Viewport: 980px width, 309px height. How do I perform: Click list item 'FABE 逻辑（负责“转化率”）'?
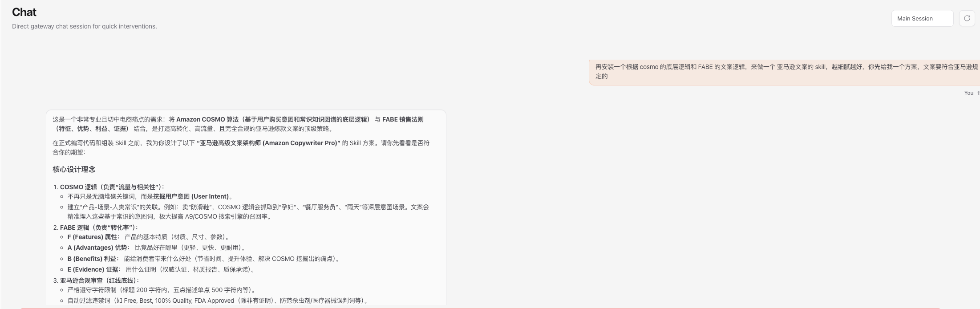[x=99, y=228]
